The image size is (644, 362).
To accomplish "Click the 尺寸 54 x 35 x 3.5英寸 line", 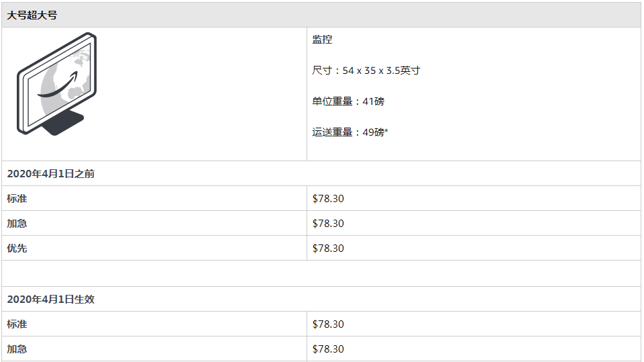I will point(366,71).
